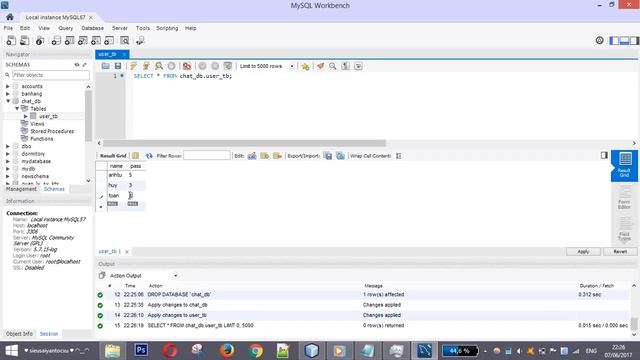The height and width of the screenshot is (360, 640).
Task: Expand the banhang schema
Action: coord(8,94)
